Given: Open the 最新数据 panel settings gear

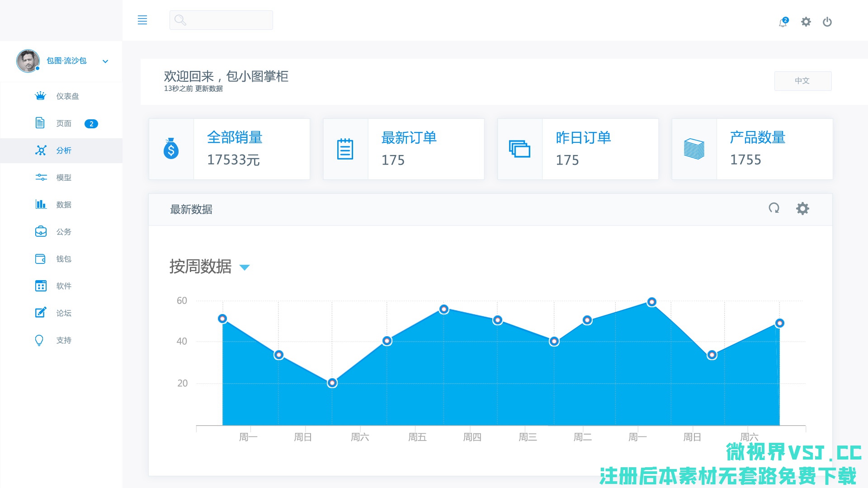Looking at the screenshot, I should pyautogui.click(x=802, y=208).
